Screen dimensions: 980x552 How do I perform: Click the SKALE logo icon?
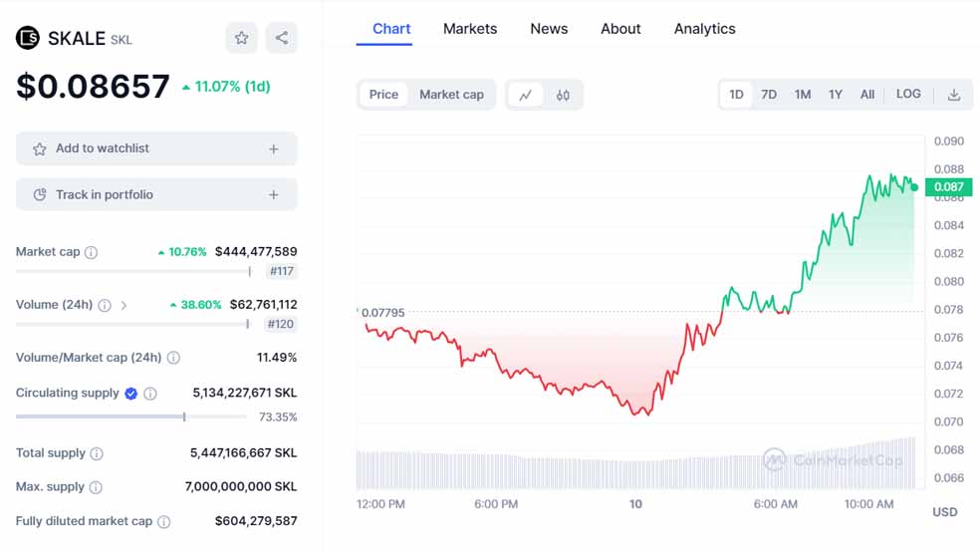pyautogui.click(x=28, y=38)
